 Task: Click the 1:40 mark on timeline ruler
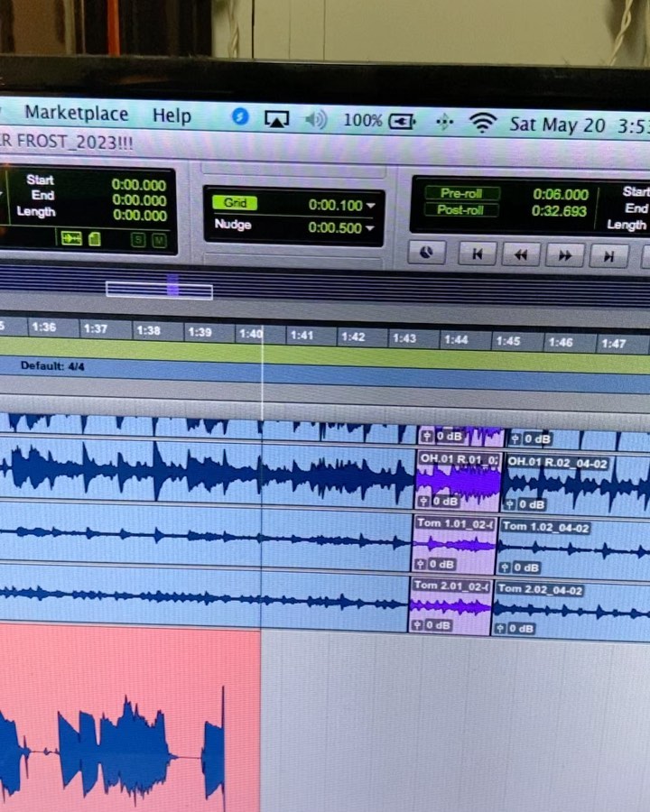251,334
